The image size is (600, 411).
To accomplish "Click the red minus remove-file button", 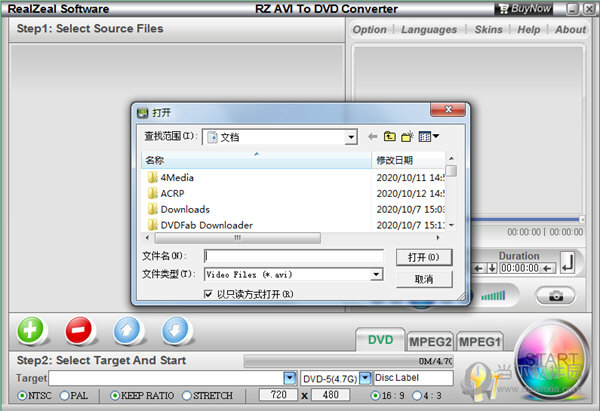I will [x=78, y=329].
